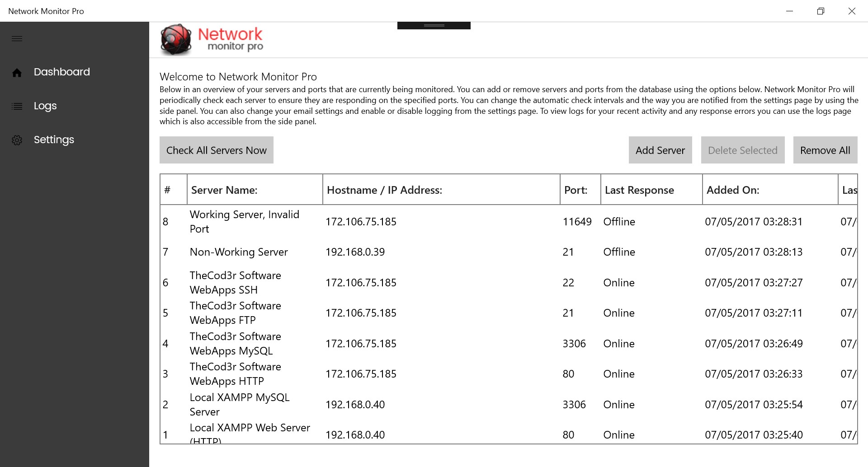The image size is (868, 467).
Task: Open the Settings page
Action: click(54, 140)
